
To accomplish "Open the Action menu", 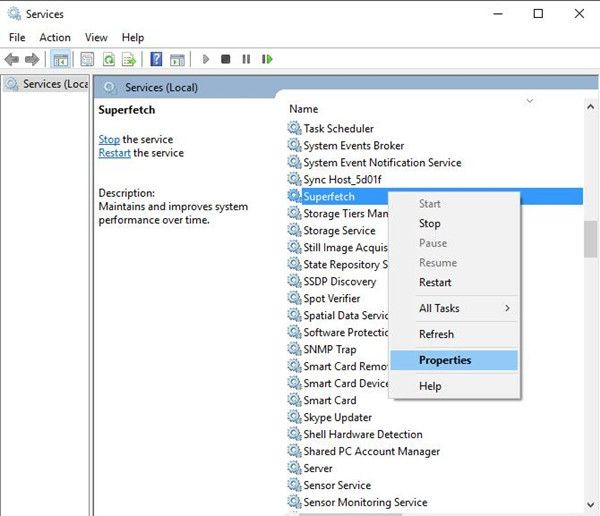I will point(55,37).
